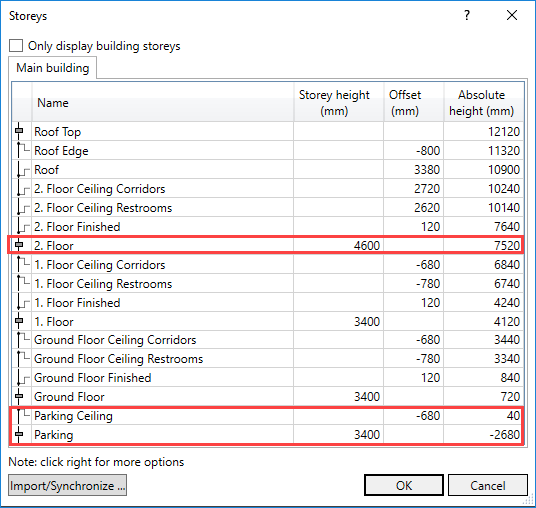The height and width of the screenshot is (508, 536).
Task: Click the Absolute height column header
Action: pyautogui.click(x=483, y=102)
